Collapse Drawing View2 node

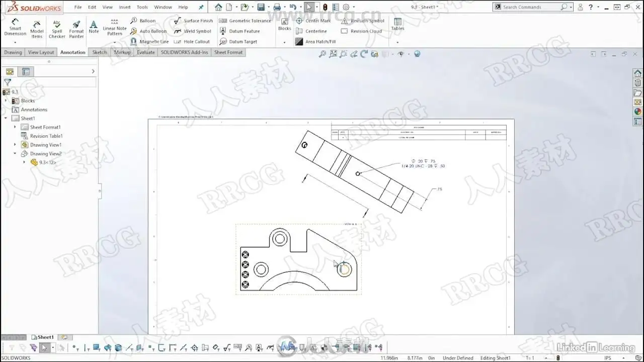pos(15,153)
